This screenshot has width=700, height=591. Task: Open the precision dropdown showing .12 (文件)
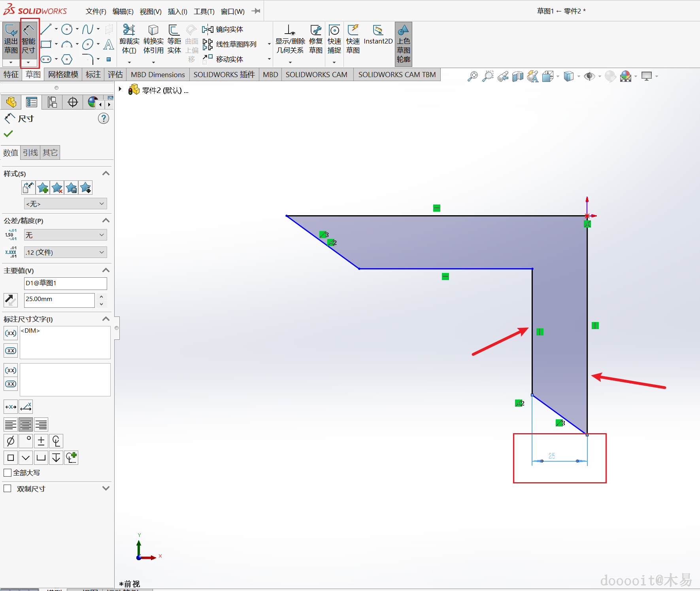pyautogui.click(x=65, y=252)
